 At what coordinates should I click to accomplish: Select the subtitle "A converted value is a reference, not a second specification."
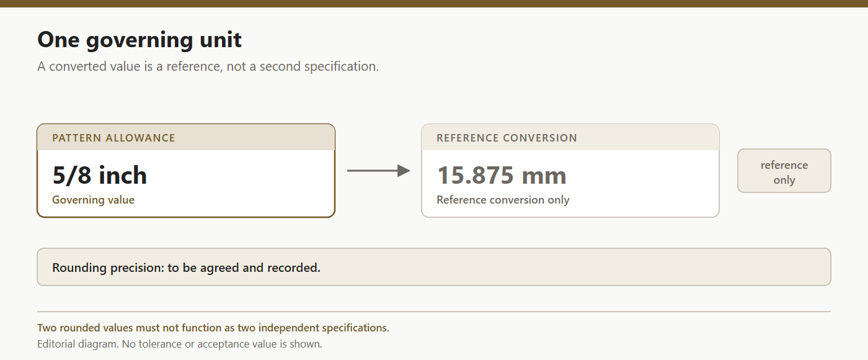tap(208, 66)
